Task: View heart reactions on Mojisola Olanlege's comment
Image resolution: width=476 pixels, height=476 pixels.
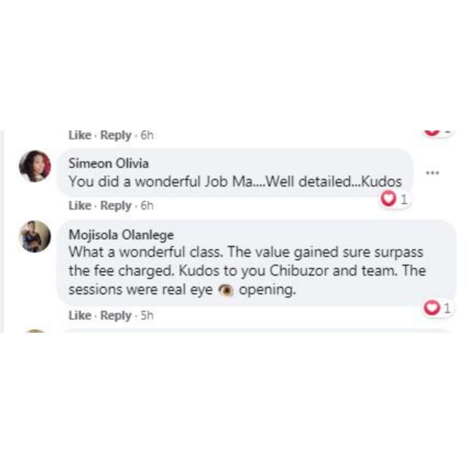Action: click(438, 308)
